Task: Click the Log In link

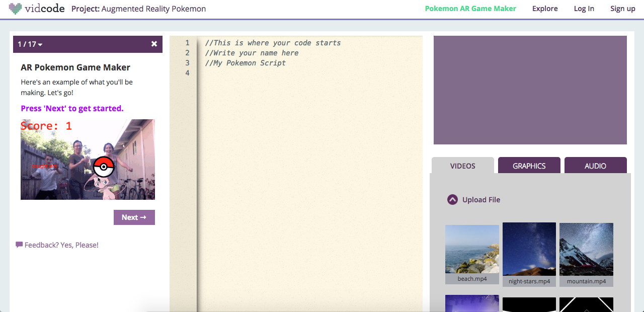Action: pyautogui.click(x=584, y=9)
